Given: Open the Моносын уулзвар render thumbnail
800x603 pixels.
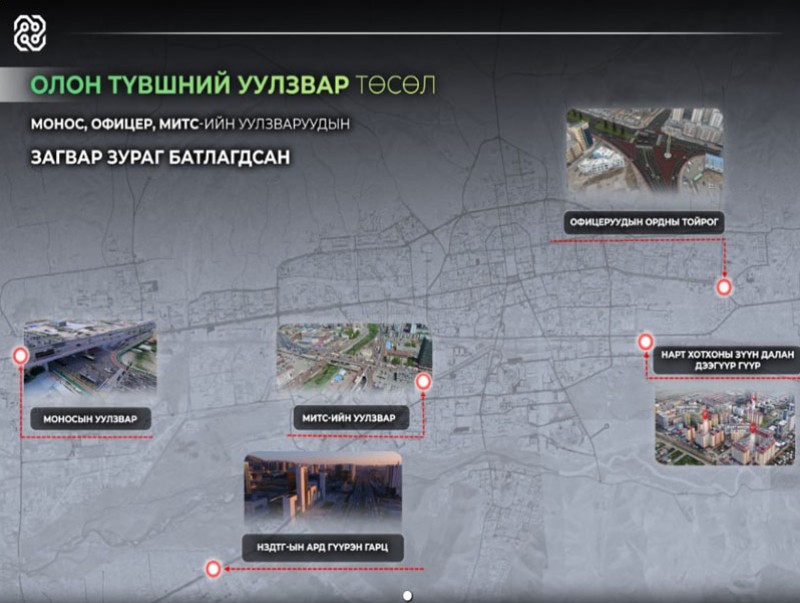Looking at the screenshot, I should (89, 358).
